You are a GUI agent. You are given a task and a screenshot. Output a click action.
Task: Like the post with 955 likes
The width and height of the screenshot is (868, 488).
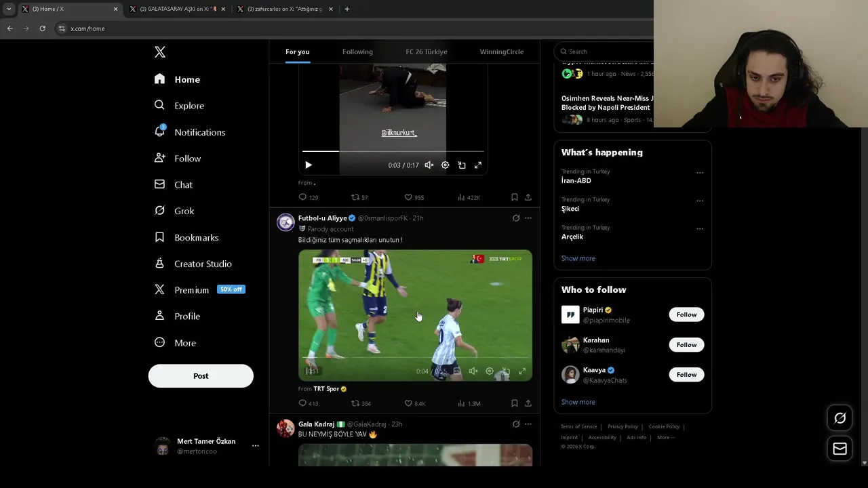click(x=414, y=197)
